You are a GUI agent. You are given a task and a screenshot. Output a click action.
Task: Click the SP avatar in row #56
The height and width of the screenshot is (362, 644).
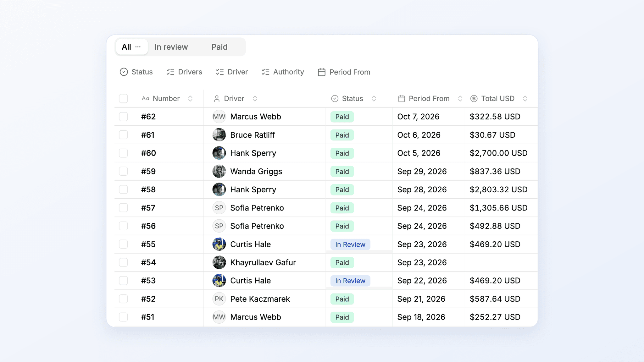(x=219, y=226)
